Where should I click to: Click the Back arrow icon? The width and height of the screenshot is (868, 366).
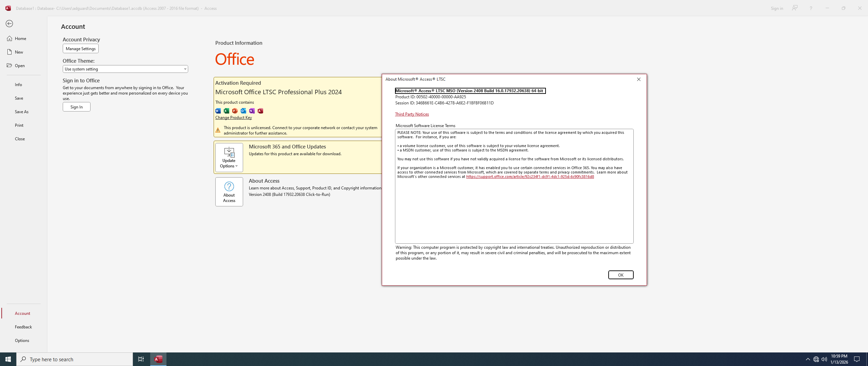[x=9, y=23]
